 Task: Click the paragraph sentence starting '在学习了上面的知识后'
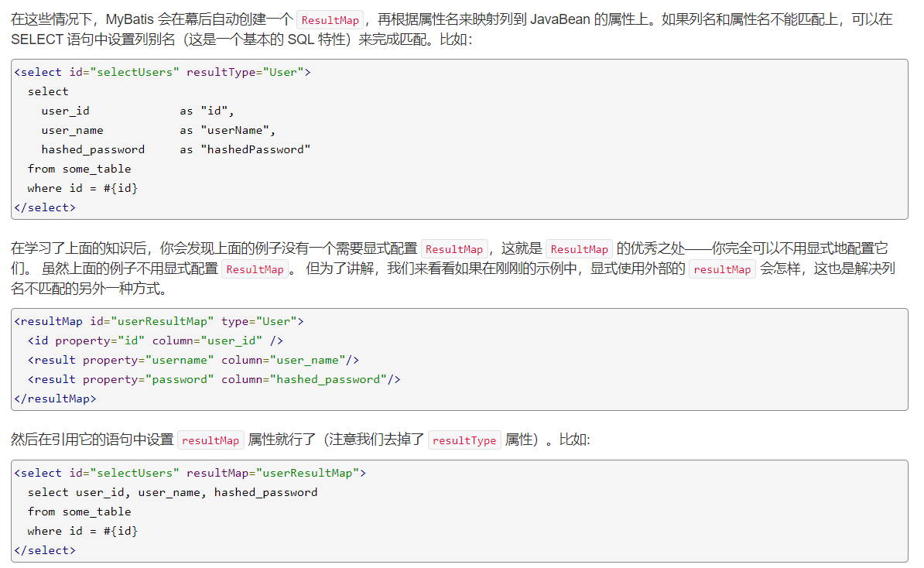(453, 269)
